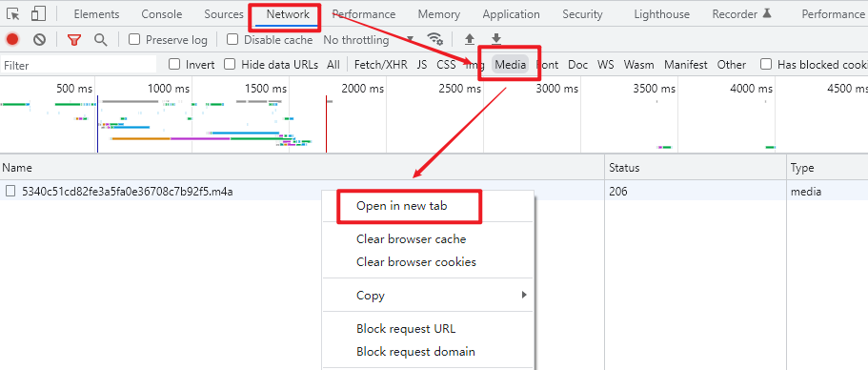Export HAR file with download arrow icon
The image size is (868, 370).
(x=496, y=39)
